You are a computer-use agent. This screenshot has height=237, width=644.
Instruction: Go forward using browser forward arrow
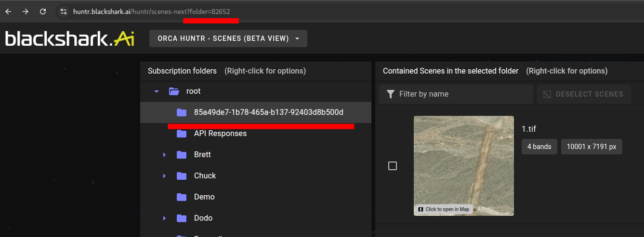point(26,12)
